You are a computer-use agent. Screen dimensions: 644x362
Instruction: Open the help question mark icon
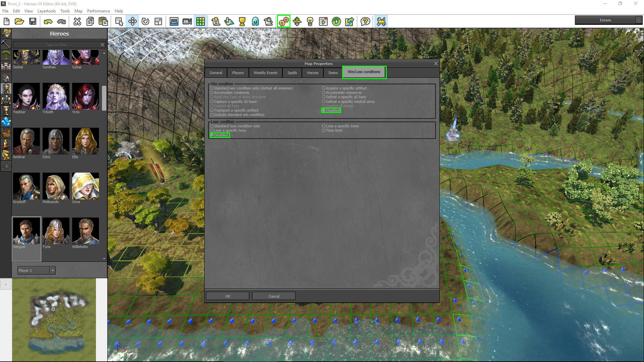pos(365,21)
